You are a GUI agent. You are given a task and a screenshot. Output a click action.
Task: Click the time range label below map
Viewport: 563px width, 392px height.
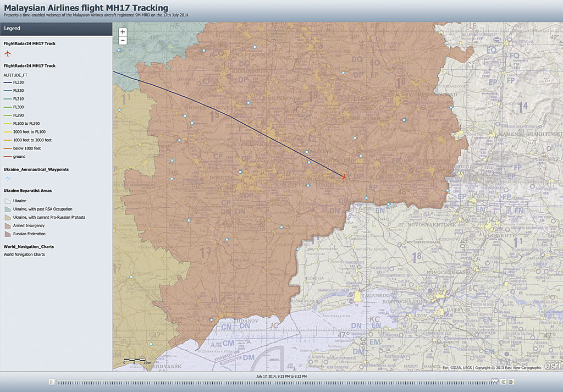(x=281, y=376)
